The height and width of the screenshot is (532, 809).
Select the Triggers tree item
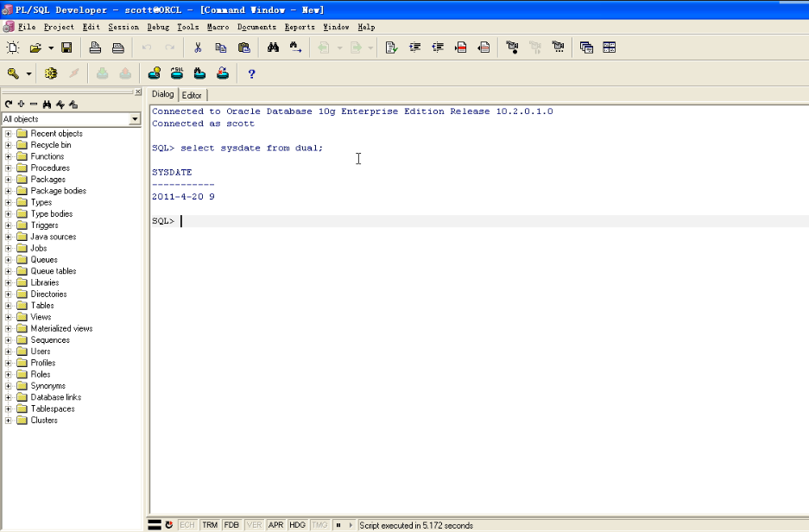tap(44, 225)
